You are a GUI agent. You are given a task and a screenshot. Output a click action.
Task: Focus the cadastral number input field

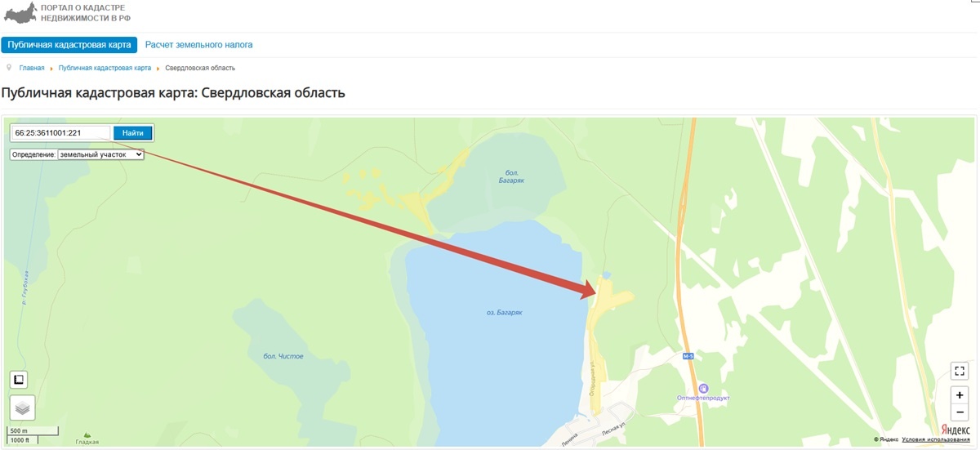coord(61,133)
